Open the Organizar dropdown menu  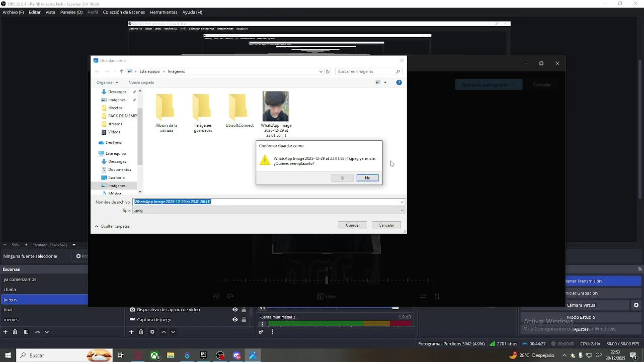pos(107,82)
